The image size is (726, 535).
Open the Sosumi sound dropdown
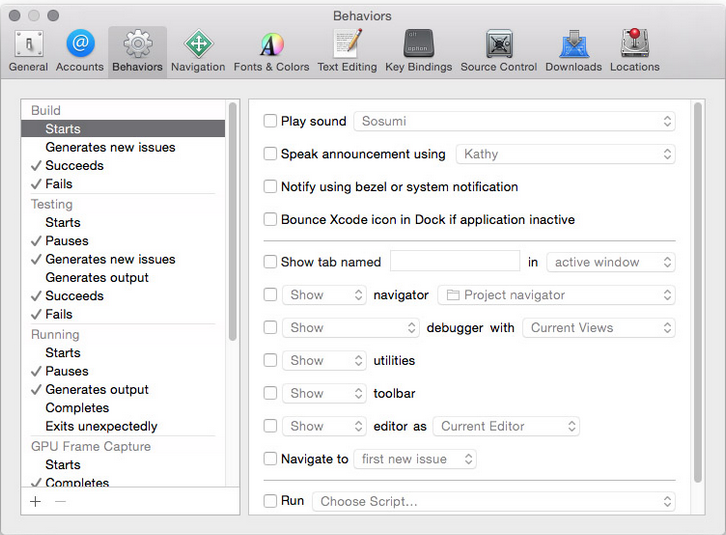pos(514,121)
